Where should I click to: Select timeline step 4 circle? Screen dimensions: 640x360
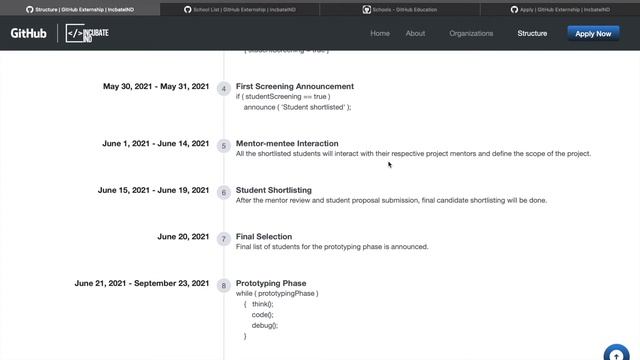(x=224, y=89)
